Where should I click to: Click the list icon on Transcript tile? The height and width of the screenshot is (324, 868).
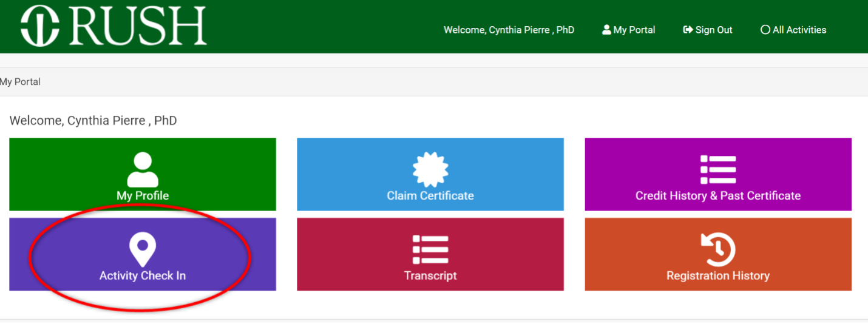coord(430,250)
